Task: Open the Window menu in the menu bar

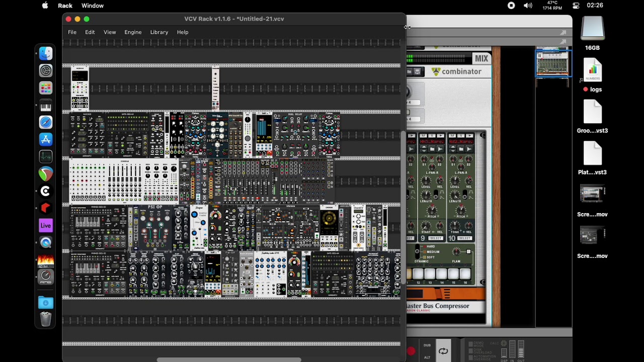Action: point(93,6)
